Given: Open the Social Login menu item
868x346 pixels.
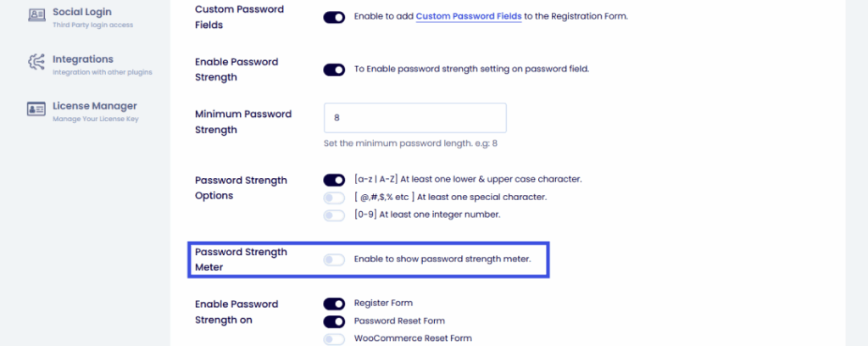Looking at the screenshot, I should click(81, 13).
